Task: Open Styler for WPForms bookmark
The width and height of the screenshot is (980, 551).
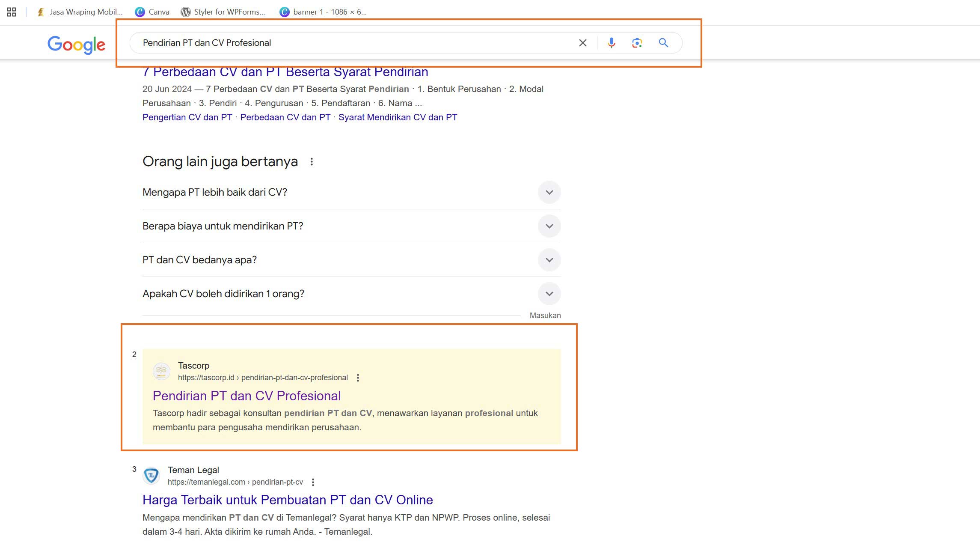Action: tap(223, 12)
